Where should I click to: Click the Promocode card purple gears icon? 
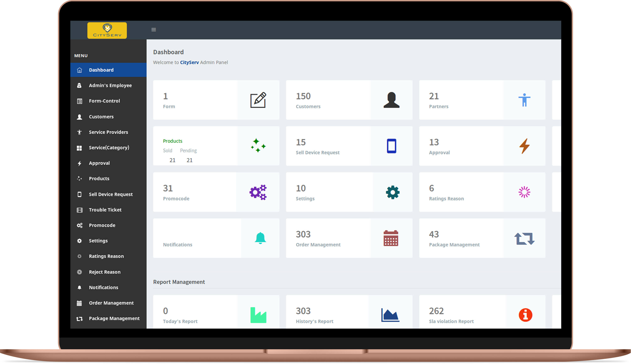click(x=258, y=192)
